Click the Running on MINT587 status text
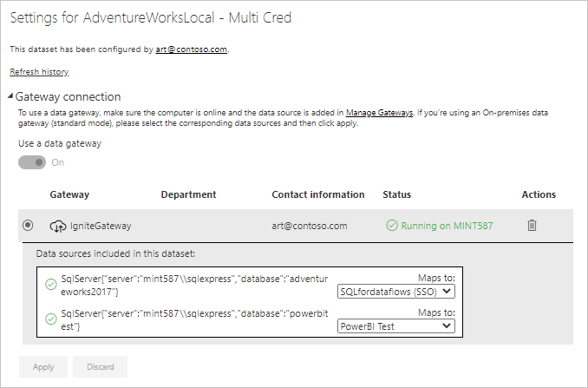This screenshot has width=588, height=388. (447, 226)
